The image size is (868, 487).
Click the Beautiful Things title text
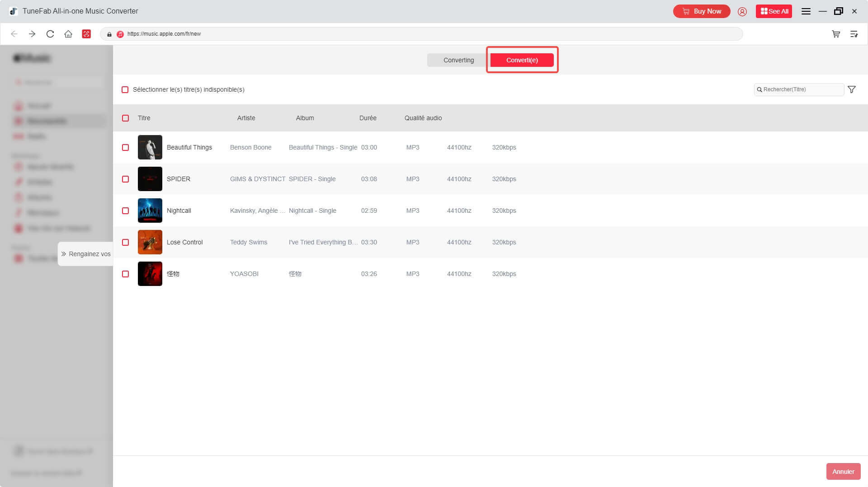pyautogui.click(x=189, y=147)
